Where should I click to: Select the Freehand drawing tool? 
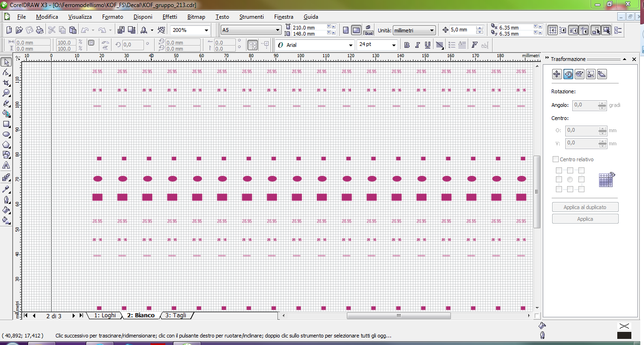(6, 104)
